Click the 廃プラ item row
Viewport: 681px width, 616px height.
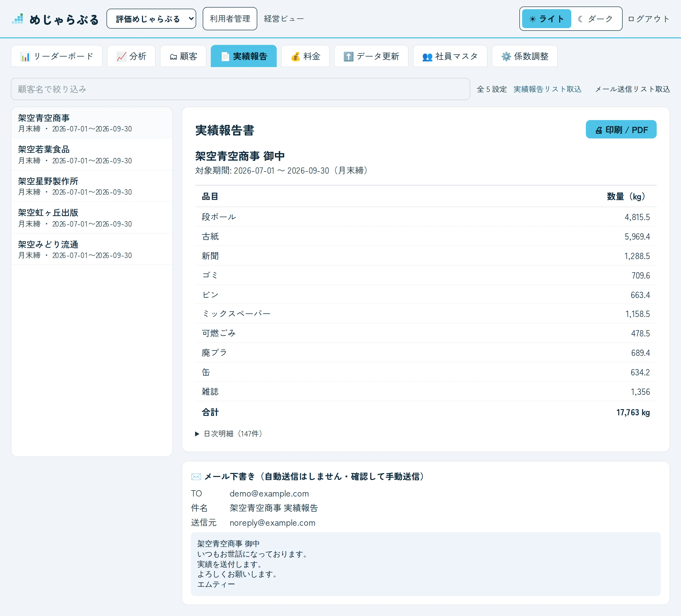426,353
